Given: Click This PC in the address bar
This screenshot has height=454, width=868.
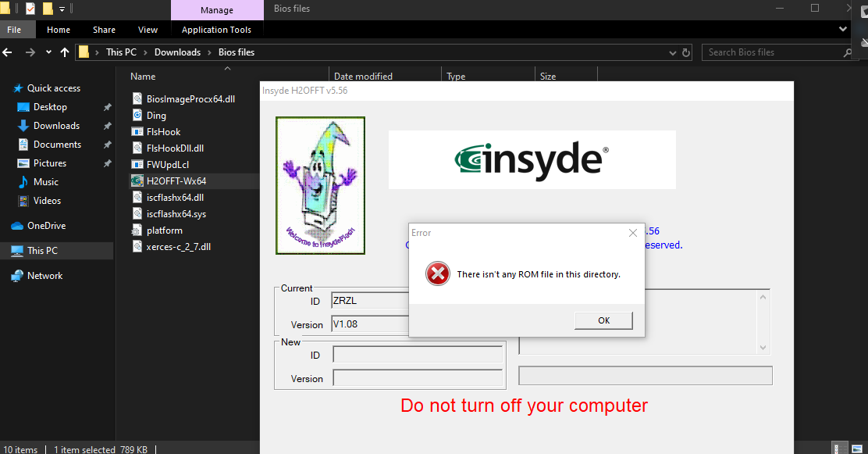Looking at the screenshot, I should click(121, 52).
